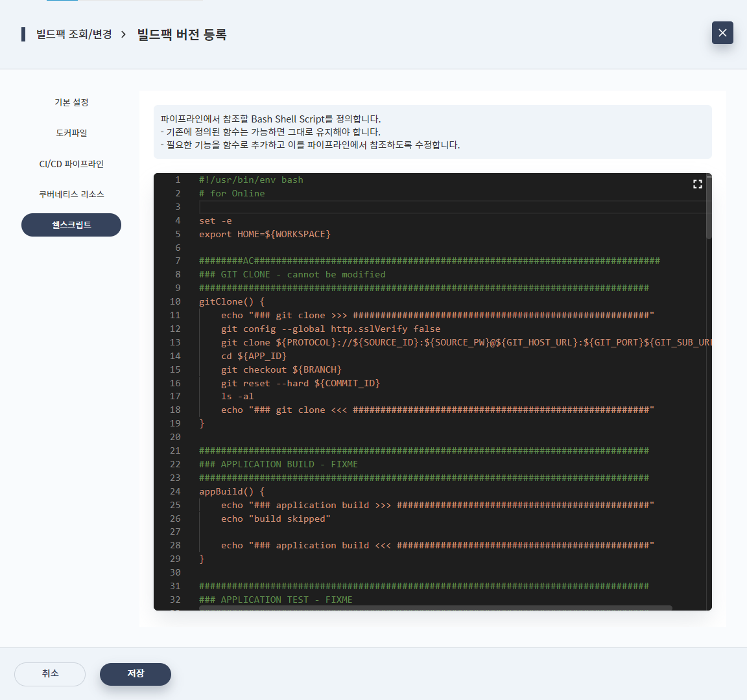747x700 pixels.
Task: Click 'APPLICATION BUILD - FIXME' comment
Action: (279, 464)
